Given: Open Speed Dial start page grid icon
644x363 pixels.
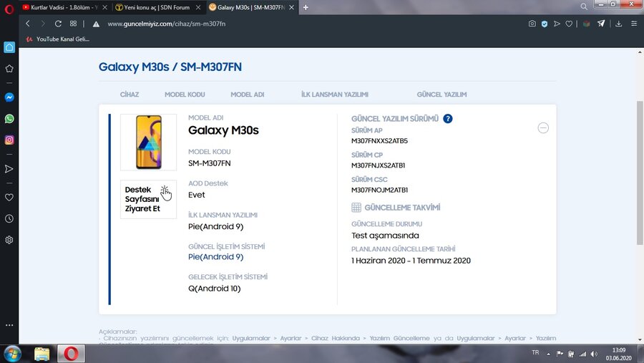Looking at the screenshot, I should [73, 24].
